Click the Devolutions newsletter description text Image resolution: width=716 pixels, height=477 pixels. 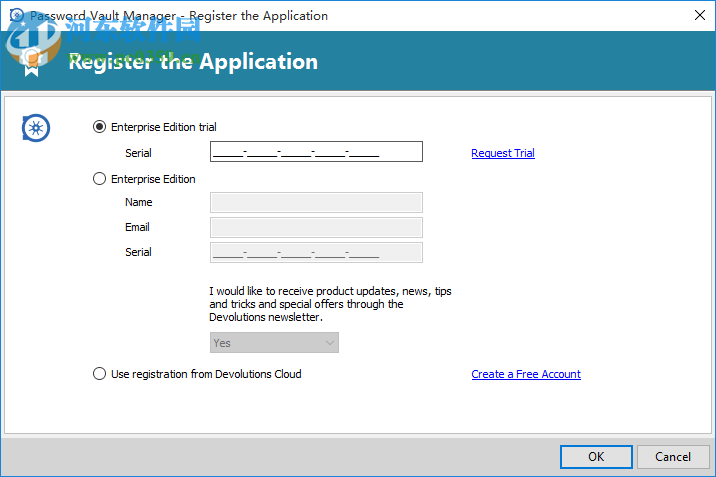pos(330,304)
